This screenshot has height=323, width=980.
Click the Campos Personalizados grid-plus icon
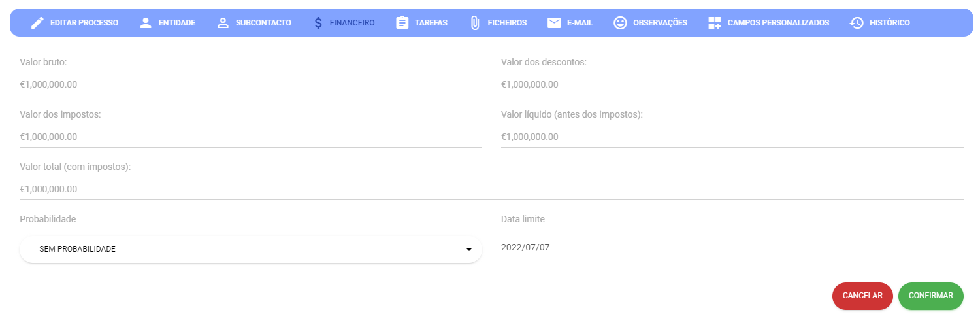pyautogui.click(x=715, y=23)
